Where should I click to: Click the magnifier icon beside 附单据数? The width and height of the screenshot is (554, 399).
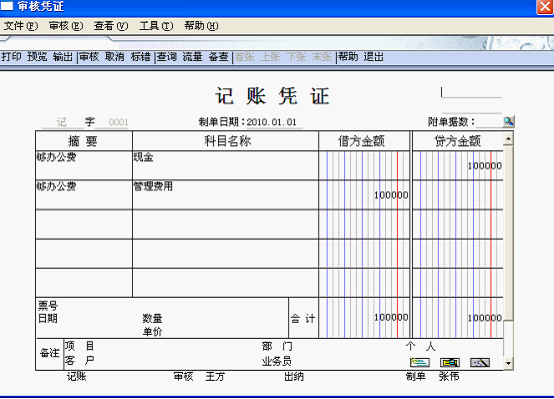pos(508,122)
